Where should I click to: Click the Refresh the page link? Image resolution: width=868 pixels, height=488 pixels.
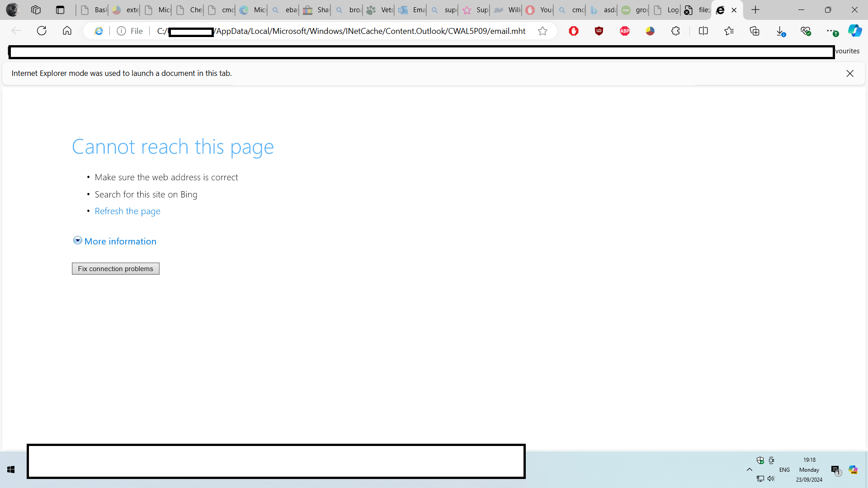pyautogui.click(x=127, y=211)
